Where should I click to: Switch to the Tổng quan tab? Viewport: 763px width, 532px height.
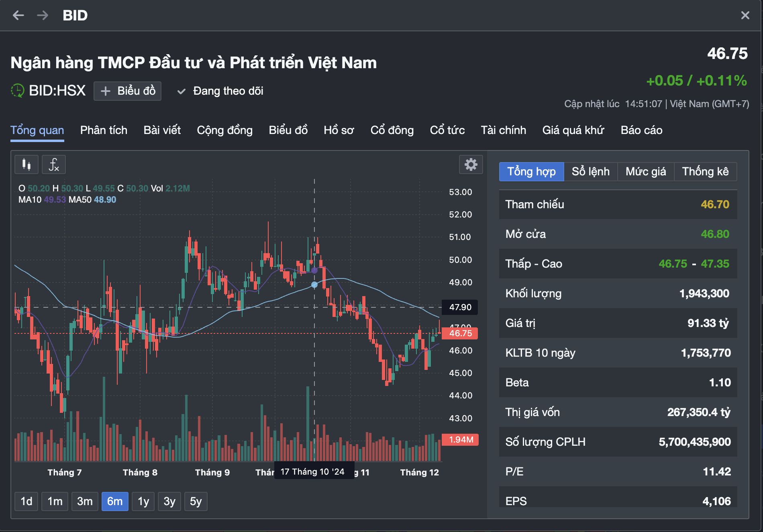click(x=37, y=130)
